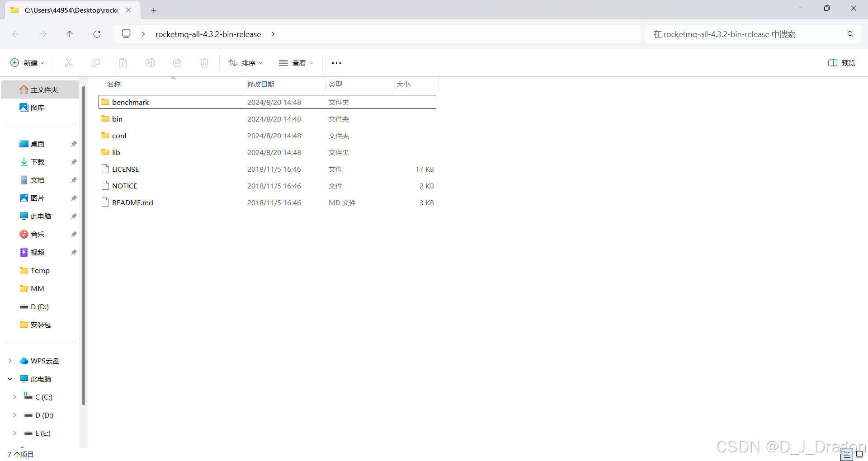Click the Copy icon in toolbar
868x461 pixels.
pyautogui.click(x=96, y=63)
